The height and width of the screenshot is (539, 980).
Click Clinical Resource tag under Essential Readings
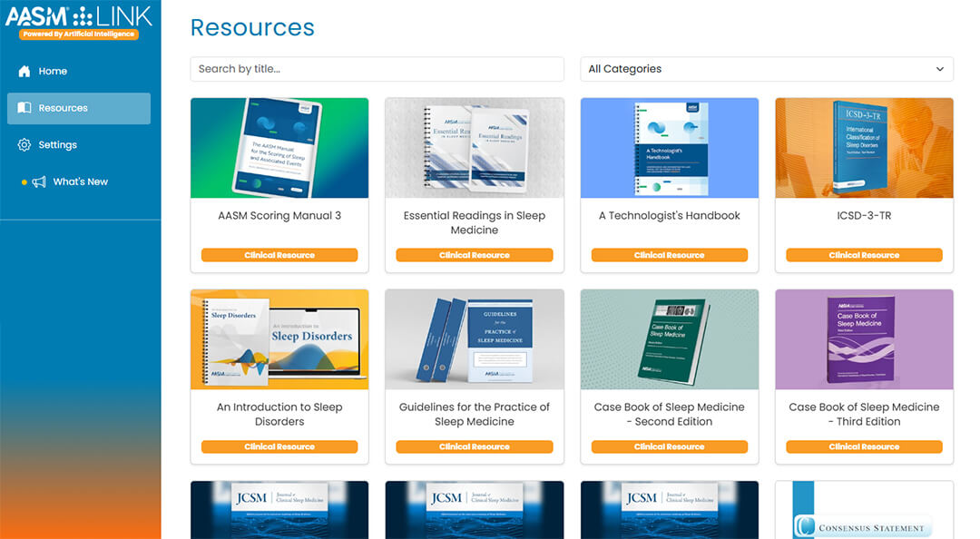tap(475, 255)
